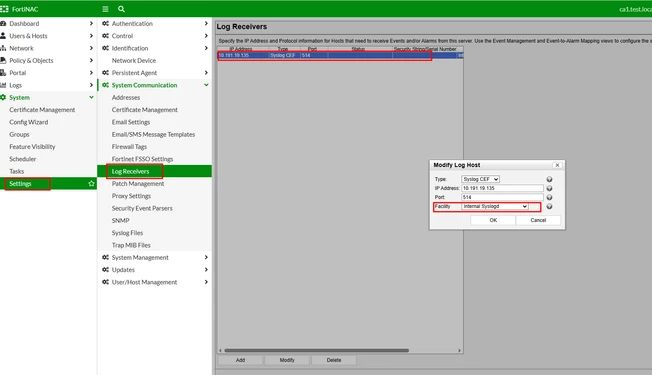Open Email Settings under System Communication

[131, 122]
